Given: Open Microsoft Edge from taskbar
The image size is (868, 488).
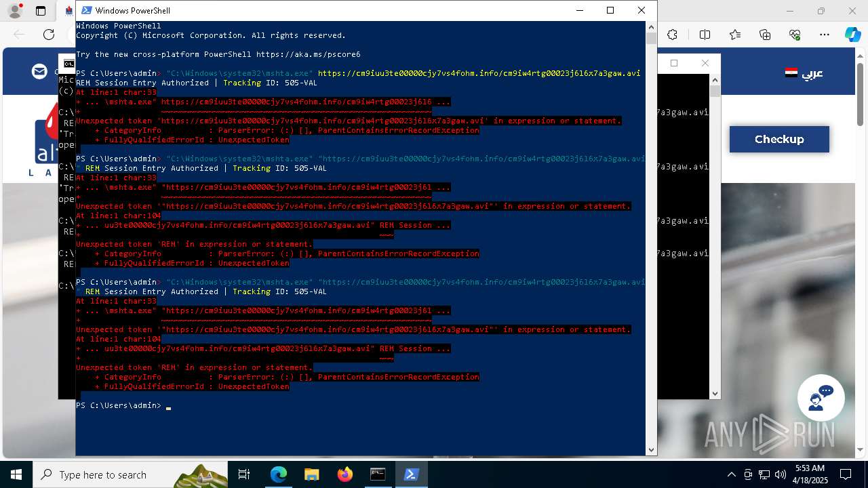Looking at the screenshot, I should point(279,474).
